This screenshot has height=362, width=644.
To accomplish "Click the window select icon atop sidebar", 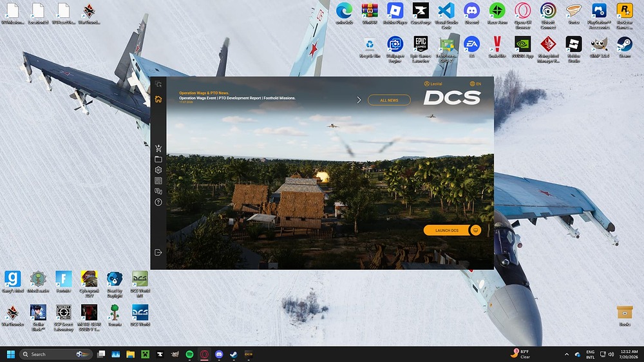I will (x=158, y=84).
